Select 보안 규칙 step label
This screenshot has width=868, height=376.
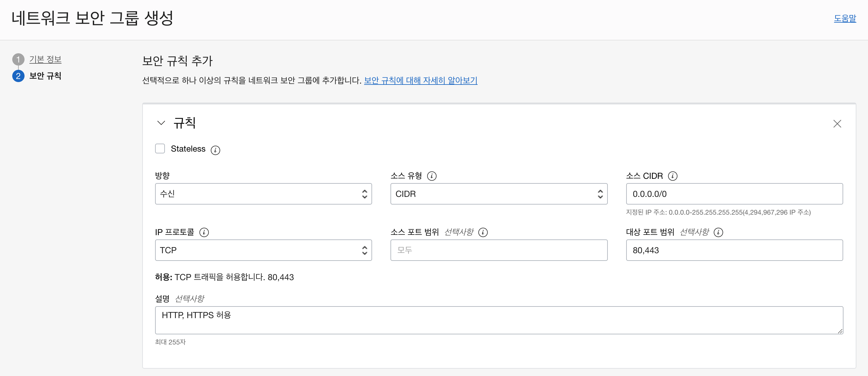pyautogui.click(x=45, y=76)
